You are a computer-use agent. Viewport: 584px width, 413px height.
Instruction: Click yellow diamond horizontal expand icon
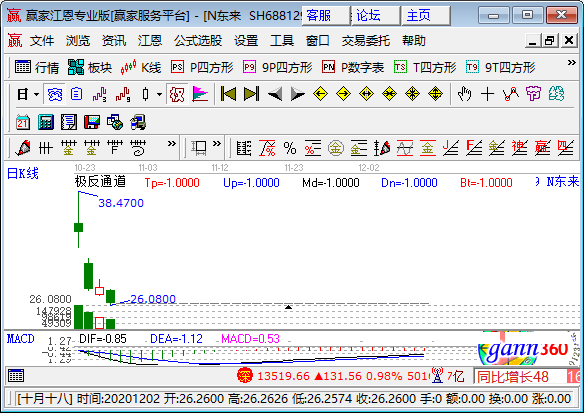click(x=366, y=94)
